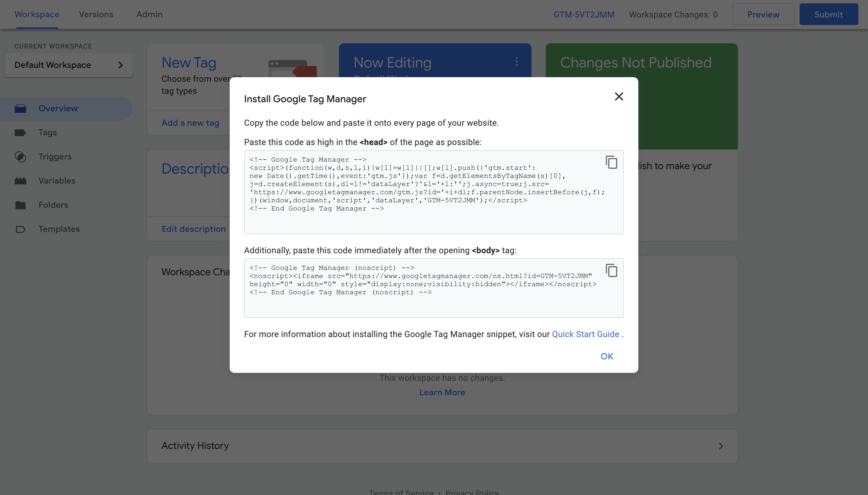
Task: Expand the Activity History section
Action: coord(442,446)
